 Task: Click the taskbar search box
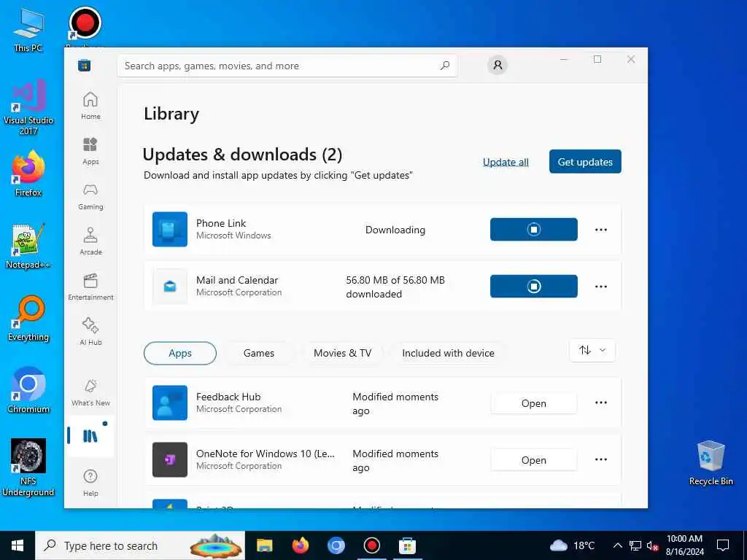(140, 545)
